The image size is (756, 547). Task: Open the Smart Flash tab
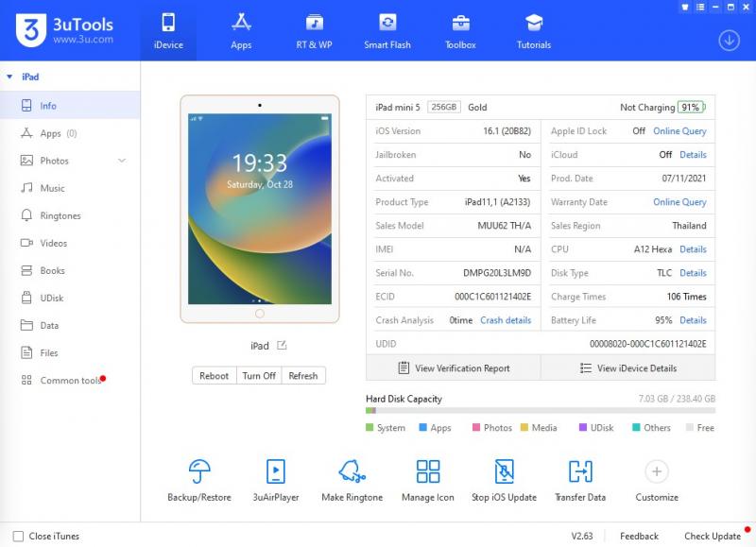tap(387, 30)
